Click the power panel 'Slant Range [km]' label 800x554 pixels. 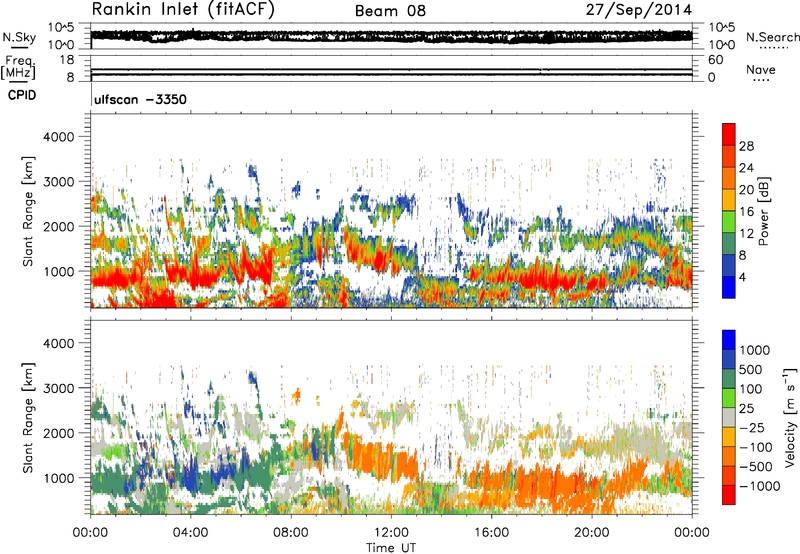[28, 211]
